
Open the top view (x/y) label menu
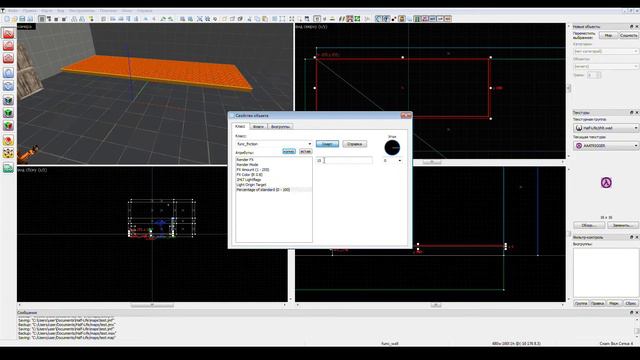pyautogui.click(x=312, y=27)
